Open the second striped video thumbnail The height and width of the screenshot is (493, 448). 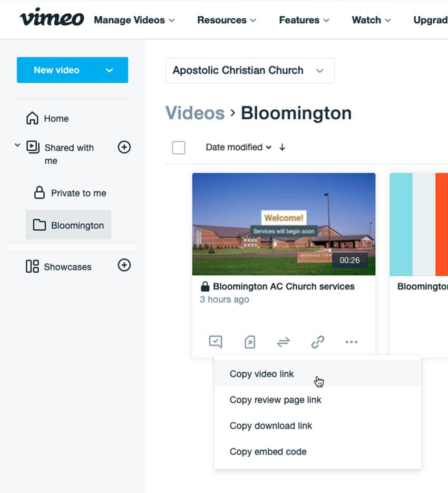(419, 224)
